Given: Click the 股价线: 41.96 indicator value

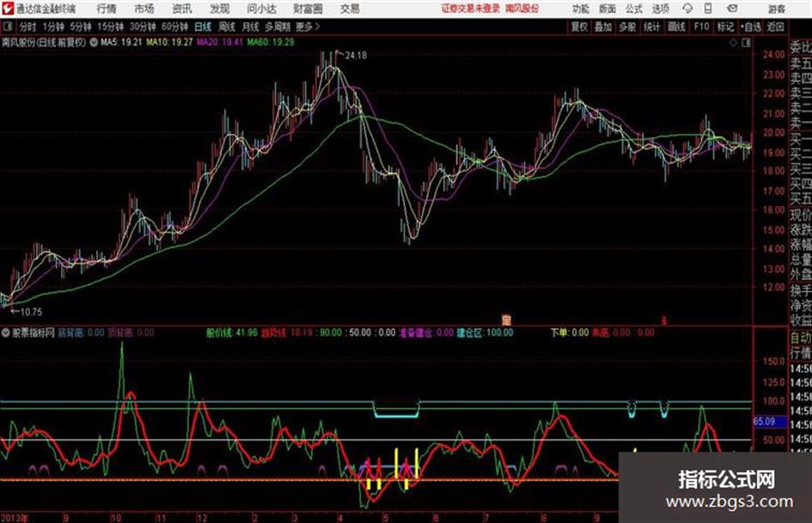Looking at the screenshot, I should [231, 332].
